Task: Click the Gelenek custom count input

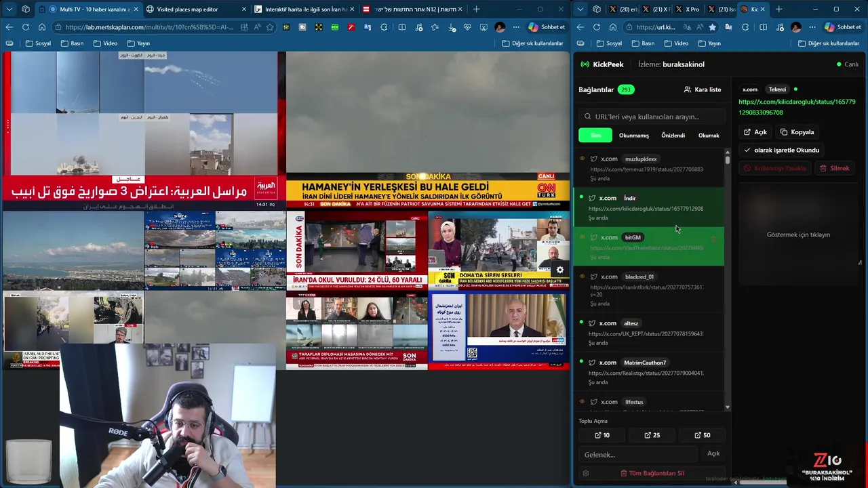Action: (x=637, y=455)
